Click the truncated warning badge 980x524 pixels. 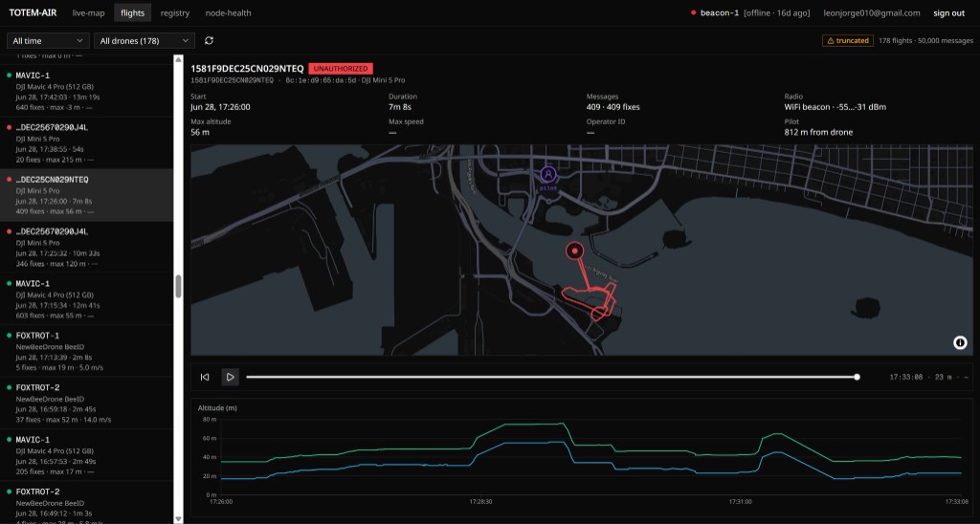pyautogui.click(x=848, y=40)
